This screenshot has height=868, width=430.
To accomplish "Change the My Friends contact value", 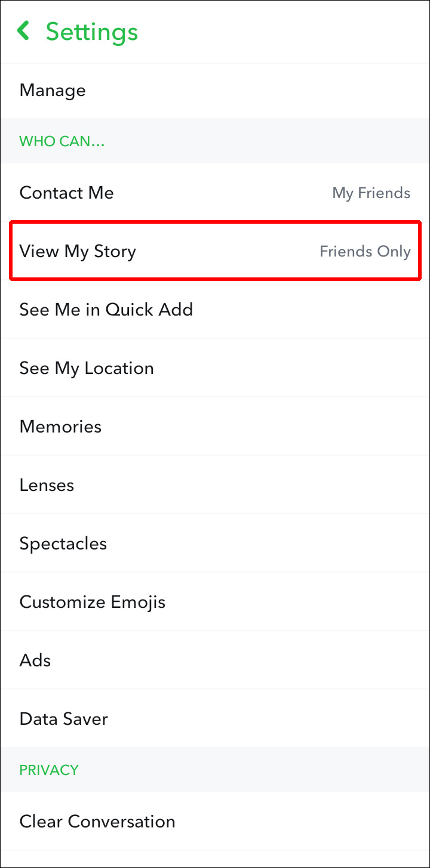I will pos(371,193).
